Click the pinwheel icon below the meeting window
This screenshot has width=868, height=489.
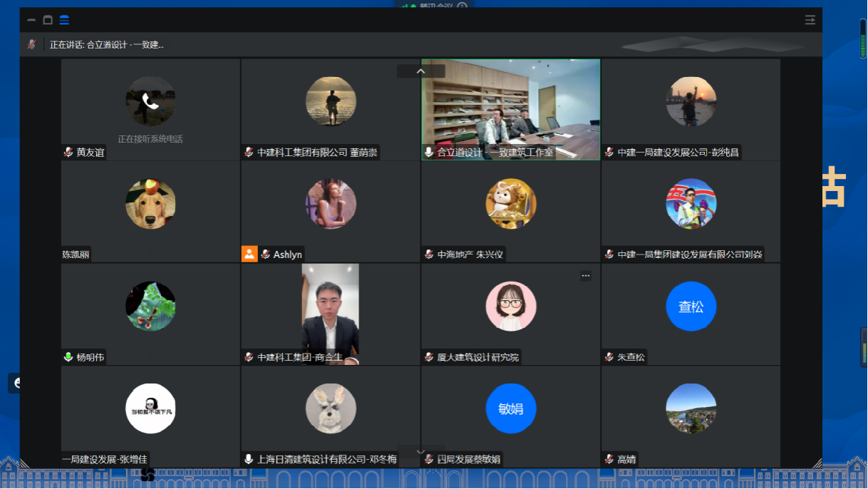point(148,473)
